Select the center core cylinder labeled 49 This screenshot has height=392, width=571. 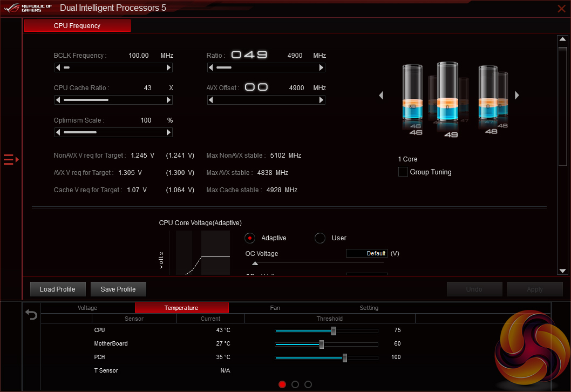point(447,92)
